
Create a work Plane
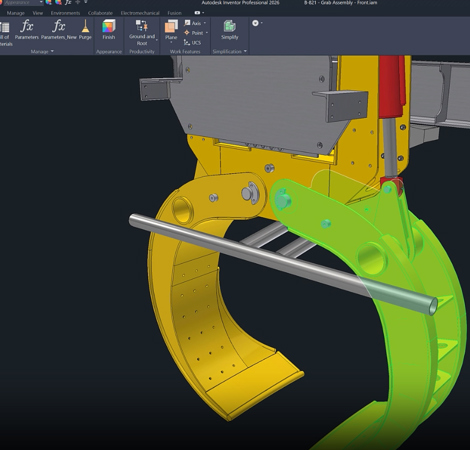click(x=171, y=30)
